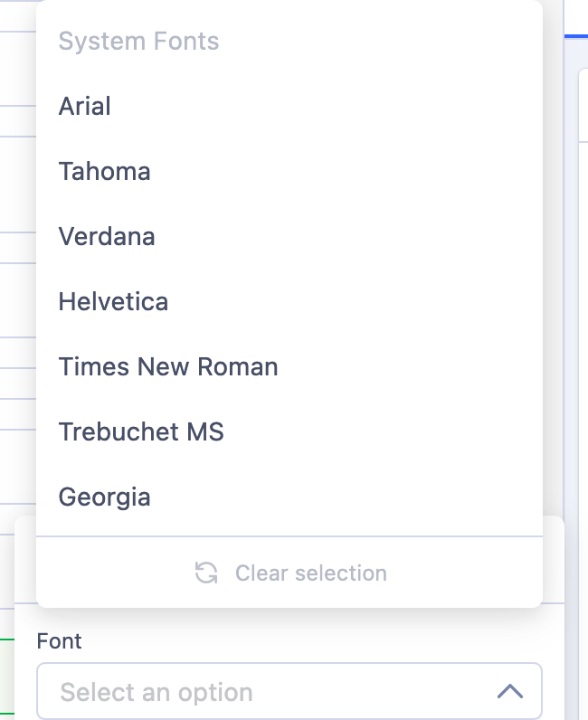The height and width of the screenshot is (720, 588).
Task: Click the refresh icon beside Clear selection
Action: [x=206, y=573]
